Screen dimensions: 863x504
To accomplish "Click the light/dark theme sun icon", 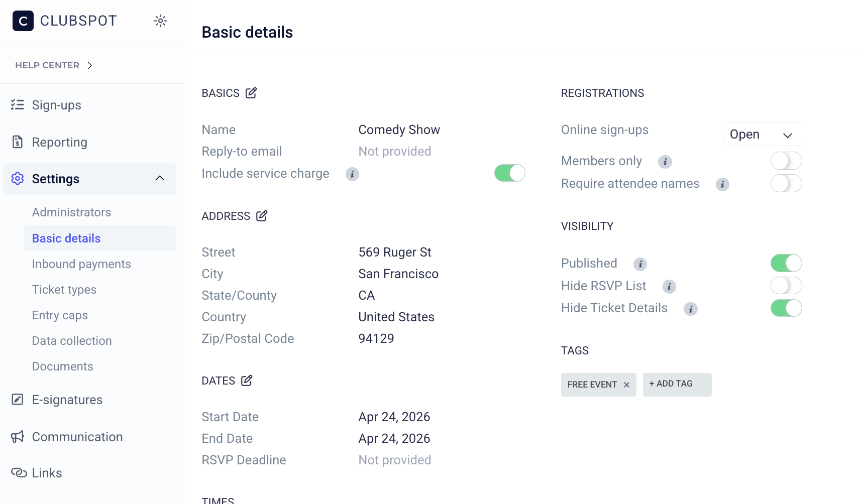I will [x=160, y=21].
